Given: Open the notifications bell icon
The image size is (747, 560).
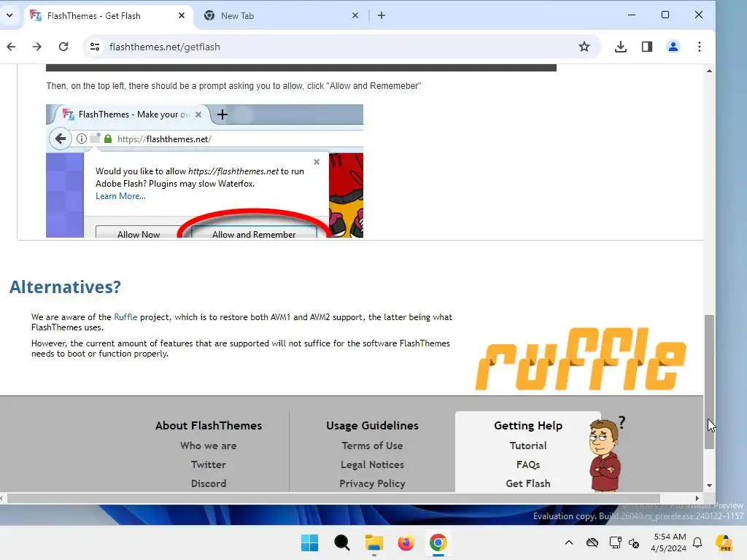Looking at the screenshot, I should click(697, 542).
